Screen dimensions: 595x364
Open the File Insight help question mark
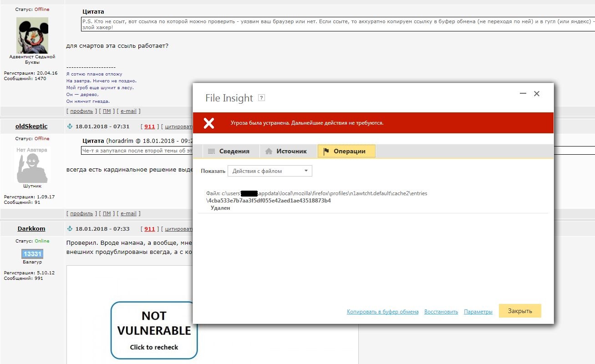point(261,98)
